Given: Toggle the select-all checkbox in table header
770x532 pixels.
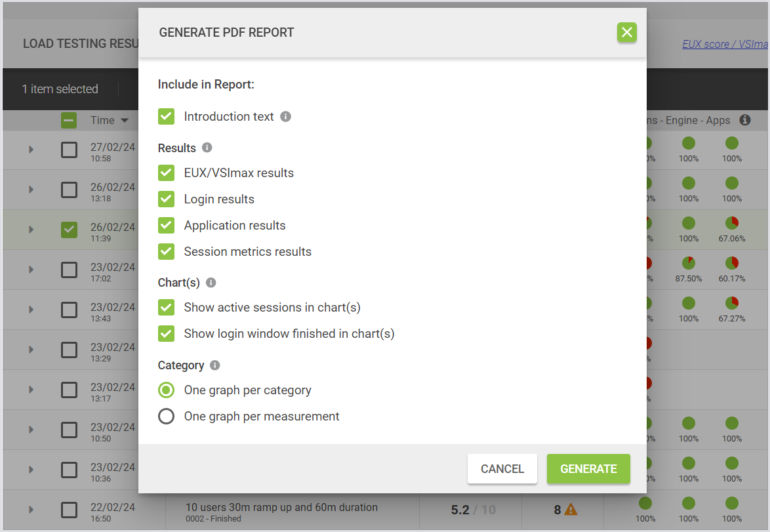Looking at the screenshot, I should point(69,120).
